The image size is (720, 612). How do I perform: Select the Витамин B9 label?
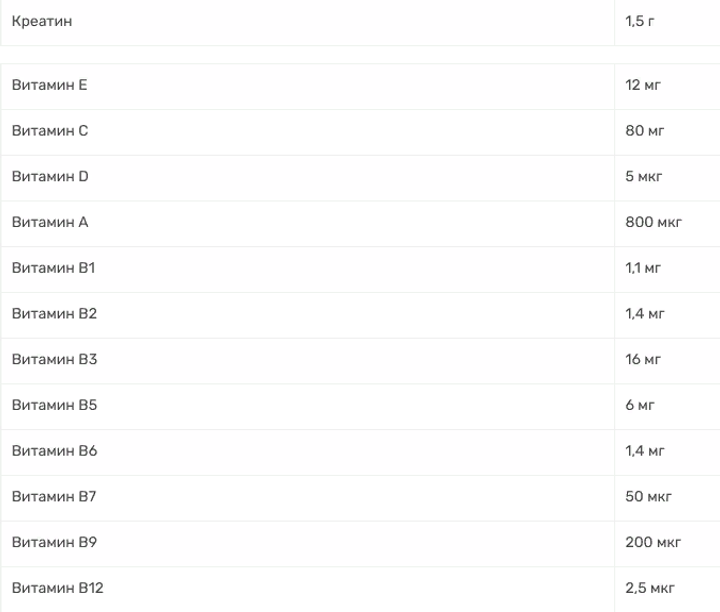click(54, 542)
